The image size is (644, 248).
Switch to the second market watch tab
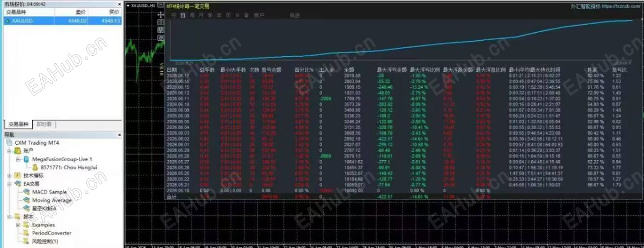pyautogui.click(x=44, y=124)
